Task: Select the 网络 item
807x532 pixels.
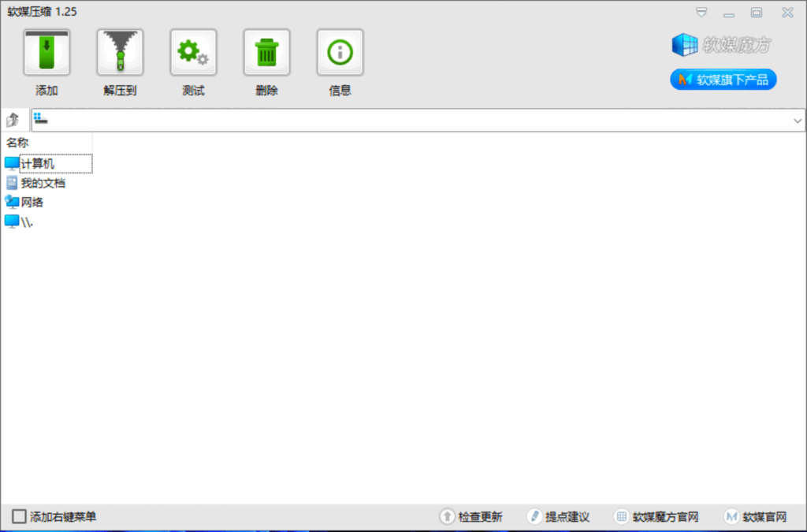Action: point(24,203)
